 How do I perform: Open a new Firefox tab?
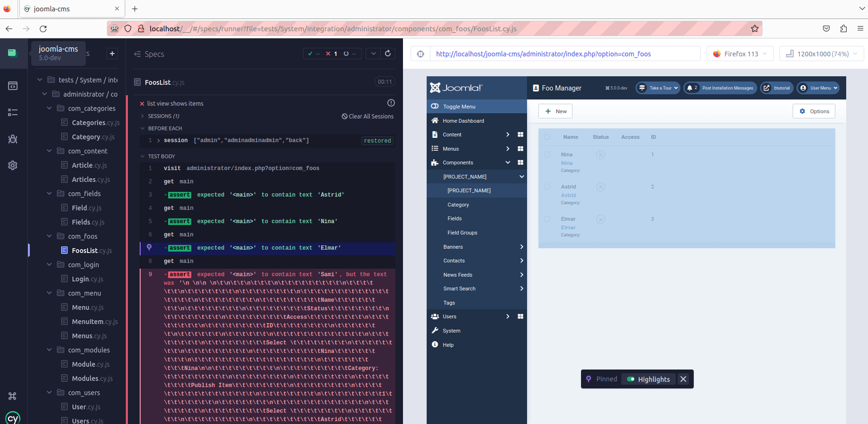(x=135, y=9)
